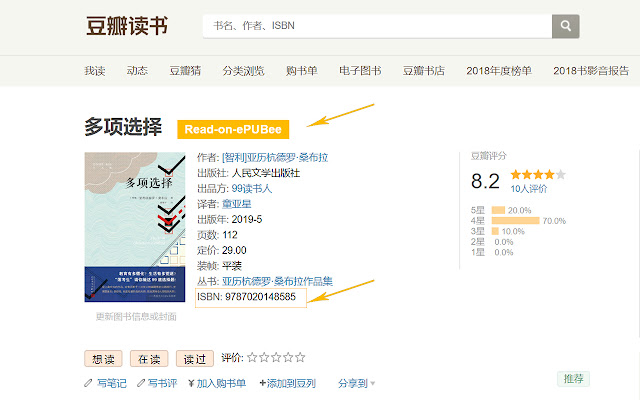Open the 2018书影音报告 navigation item
This screenshot has height=400, width=640.
pos(591,71)
